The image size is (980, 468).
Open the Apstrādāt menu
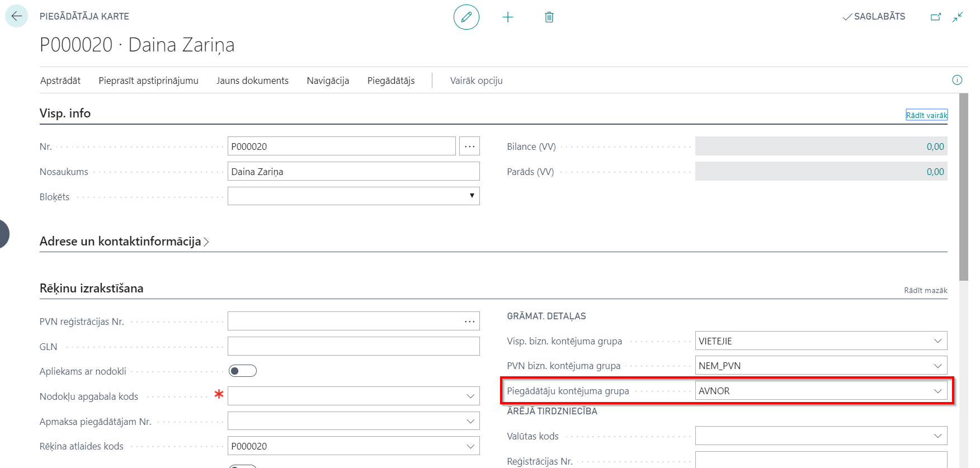tap(60, 81)
